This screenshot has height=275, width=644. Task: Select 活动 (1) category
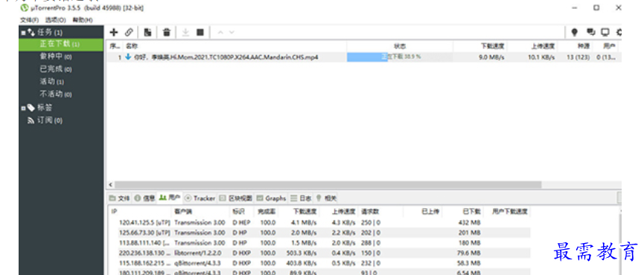click(52, 82)
